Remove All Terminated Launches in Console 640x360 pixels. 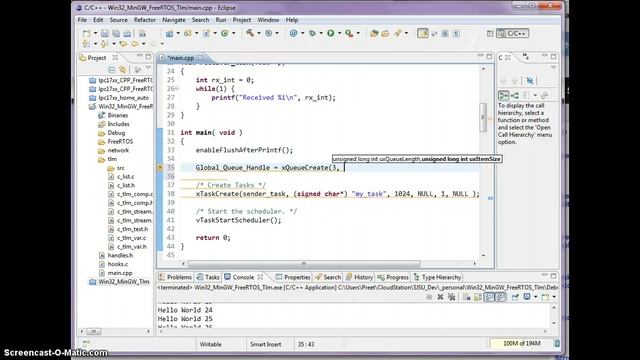(x=451, y=297)
